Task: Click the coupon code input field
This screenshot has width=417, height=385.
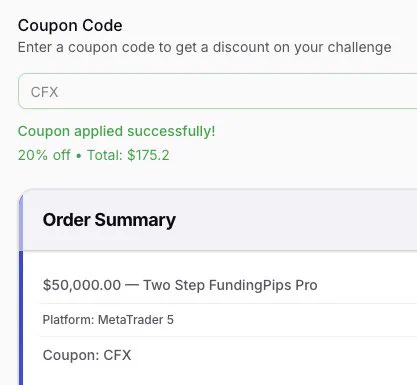Action: 218,91
